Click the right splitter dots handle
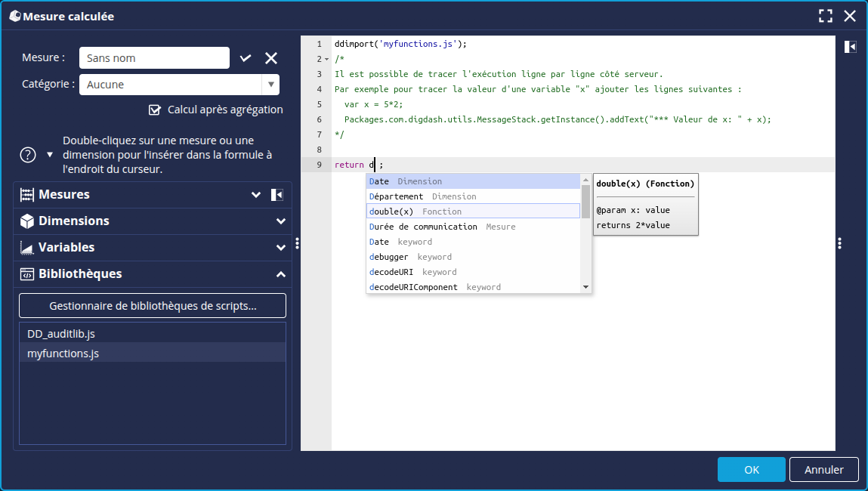 click(x=840, y=243)
